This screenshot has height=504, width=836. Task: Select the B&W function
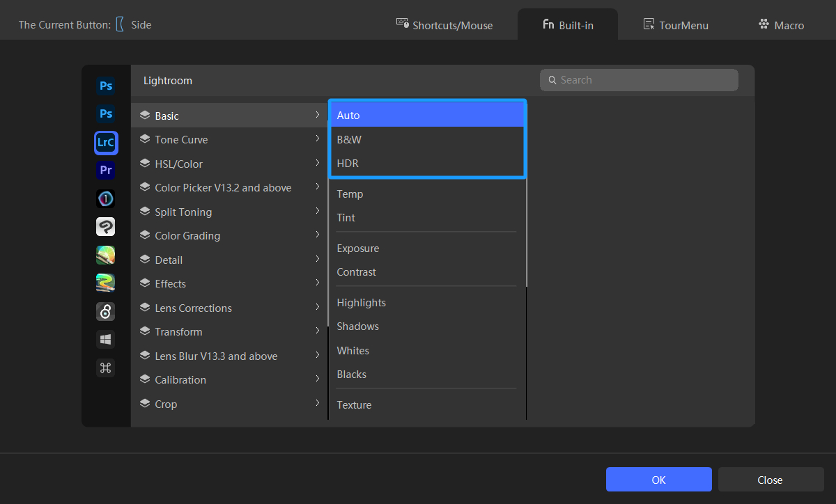click(426, 139)
